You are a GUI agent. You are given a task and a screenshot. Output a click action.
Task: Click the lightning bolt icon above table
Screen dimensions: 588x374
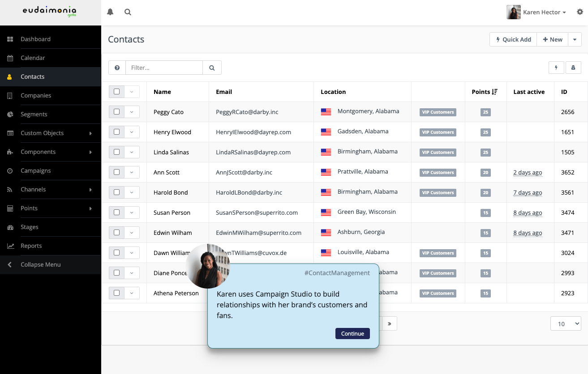point(556,68)
